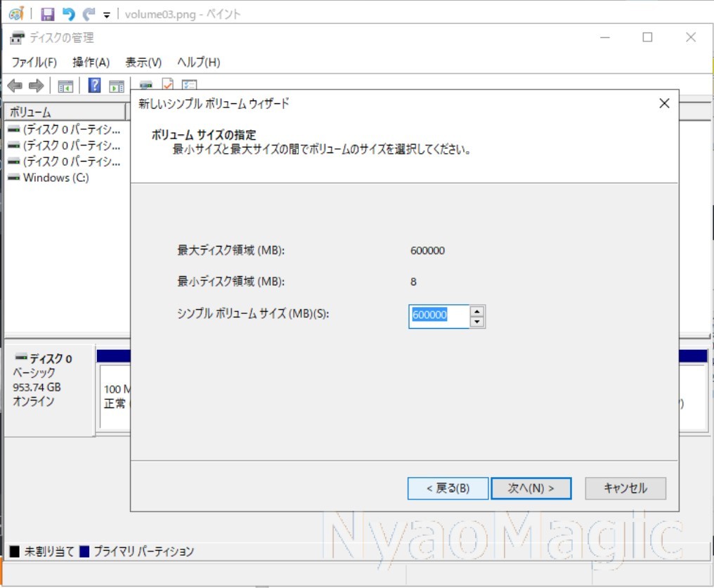Close the new simple volume wizard dialog
Image resolution: width=714 pixels, height=588 pixels.
click(x=664, y=103)
